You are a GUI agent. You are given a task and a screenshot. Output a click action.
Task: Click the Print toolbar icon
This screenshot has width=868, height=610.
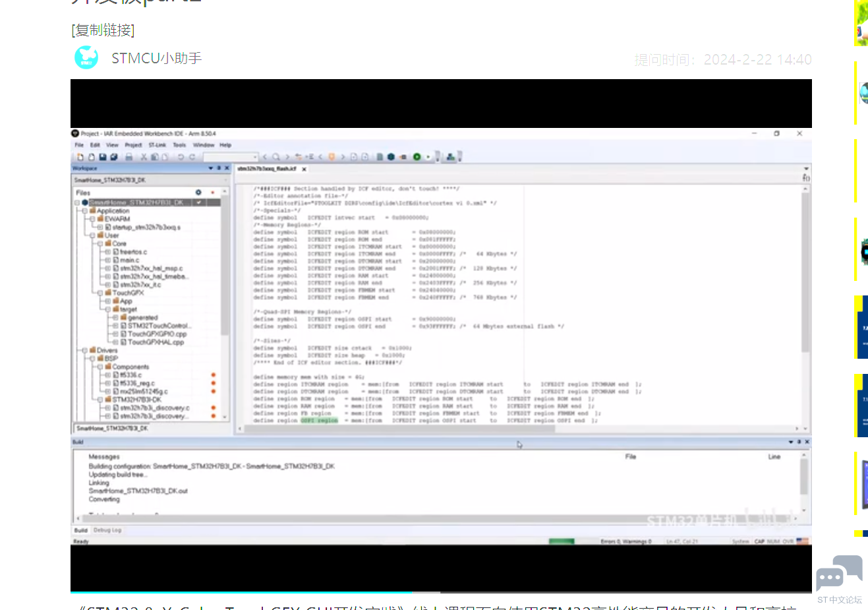pyautogui.click(x=129, y=157)
